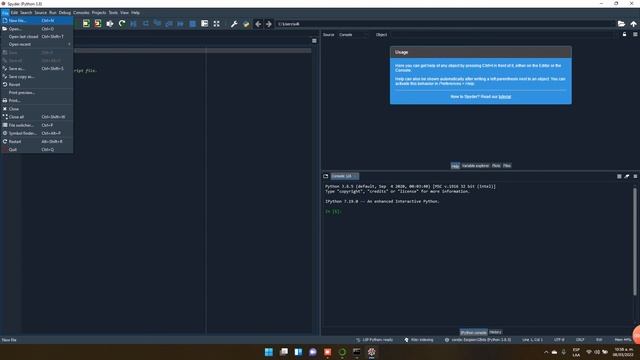The width and height of the screenshot is (640, 360).
Task: Choose Open... from the File menu
Action: (x=37, y=29)
